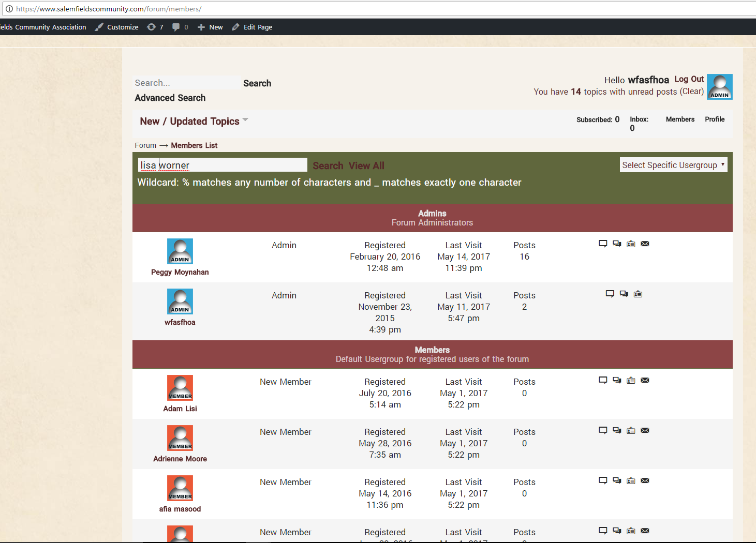Click the Log Out link
The height and width of the screenshot is (543, 756).
point(689,79)
